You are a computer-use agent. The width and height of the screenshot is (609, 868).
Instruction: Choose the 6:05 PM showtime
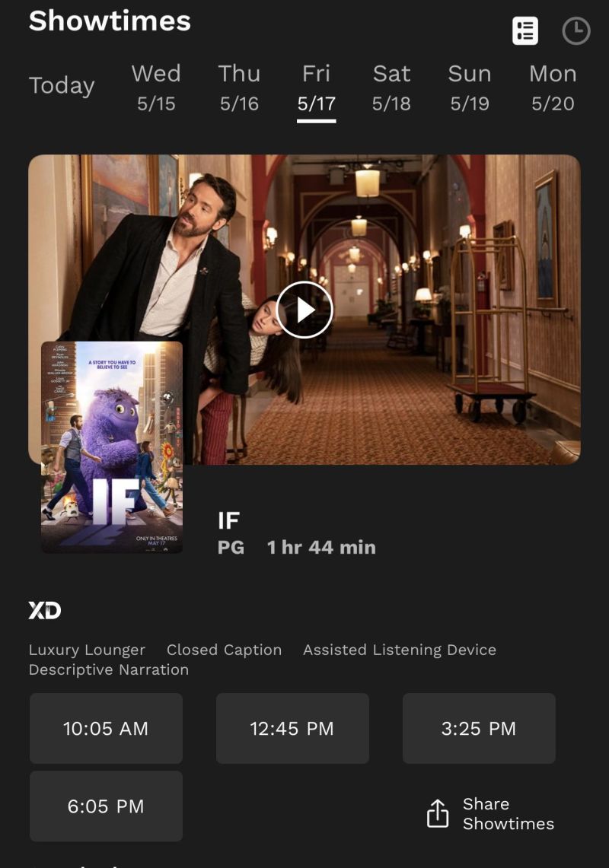tap(106, 806)
